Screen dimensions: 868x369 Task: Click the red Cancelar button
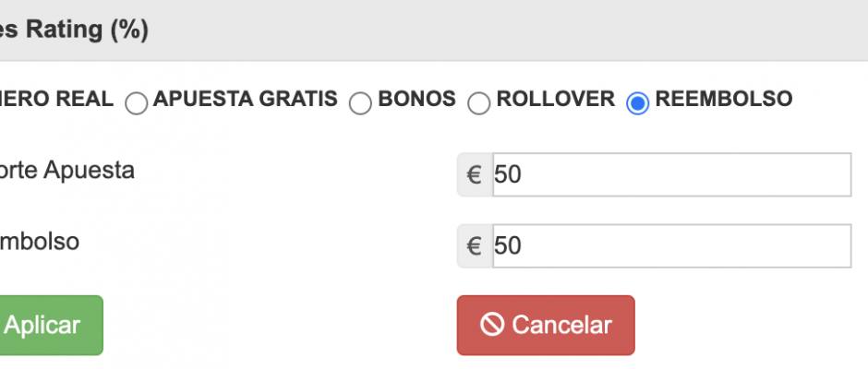(x=546, y=326)
